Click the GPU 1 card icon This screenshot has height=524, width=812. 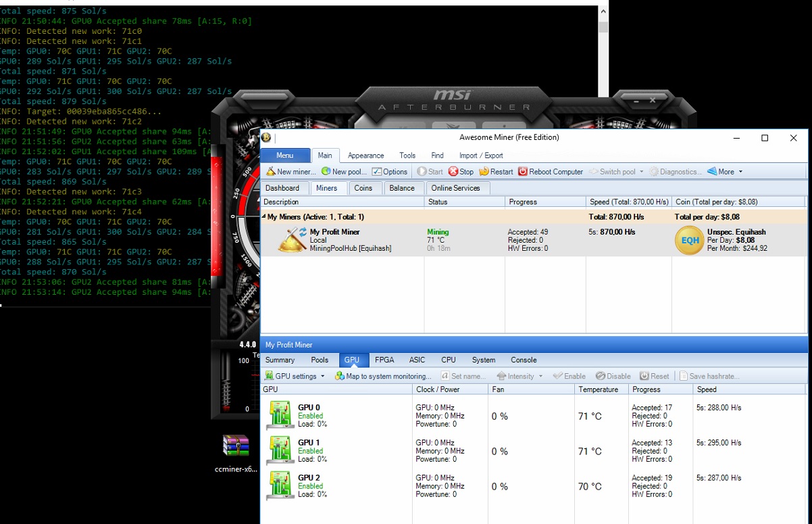[x=280, y=450]
